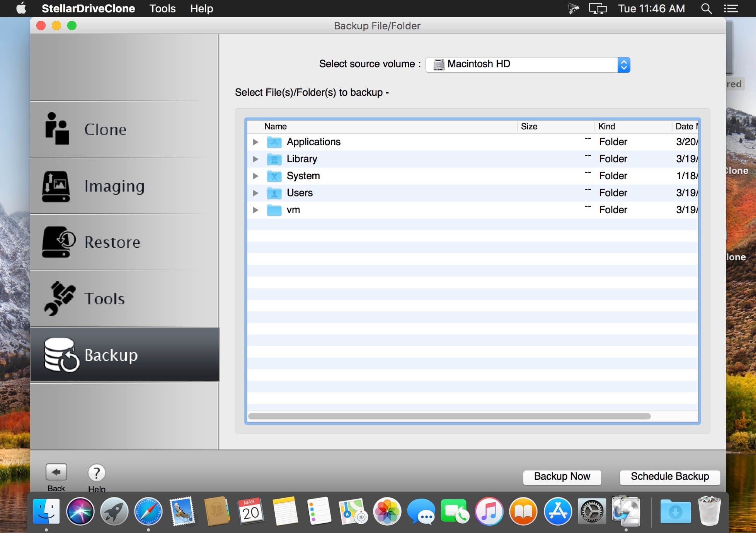This screenshot has height=533, width=756.
Task: Select the vm folder icon
Action: pos(274,210)
